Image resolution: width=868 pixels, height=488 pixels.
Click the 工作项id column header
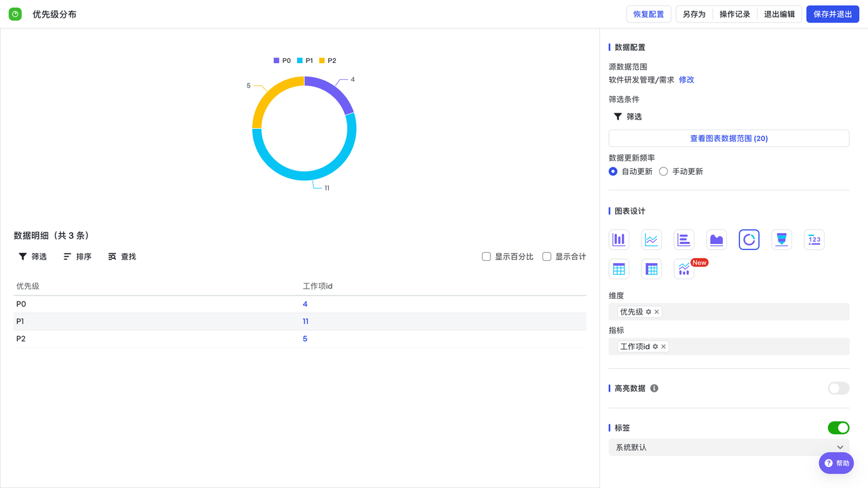pos(317,286)
